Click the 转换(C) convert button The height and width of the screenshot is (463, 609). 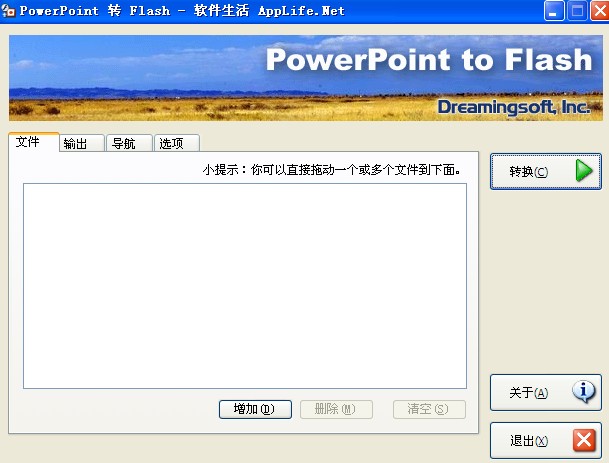click(x=546, y=171)
